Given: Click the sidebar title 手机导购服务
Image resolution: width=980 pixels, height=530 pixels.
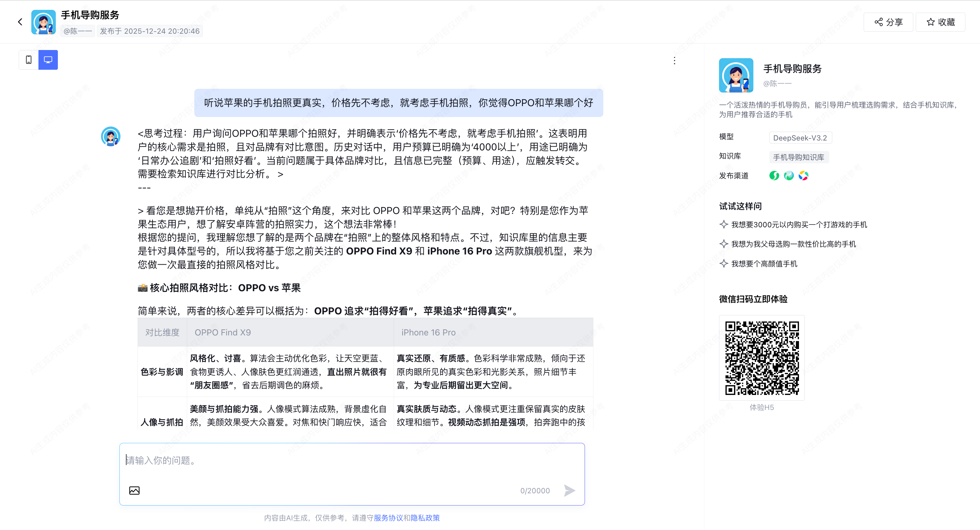Looking at the screenshot, I should tap(793, 69).
